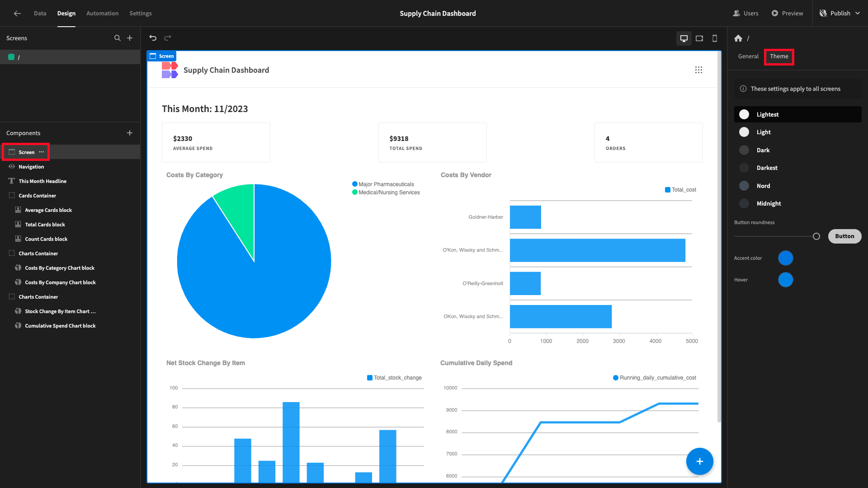Click the home breadcrumb icon

[738, 38]
